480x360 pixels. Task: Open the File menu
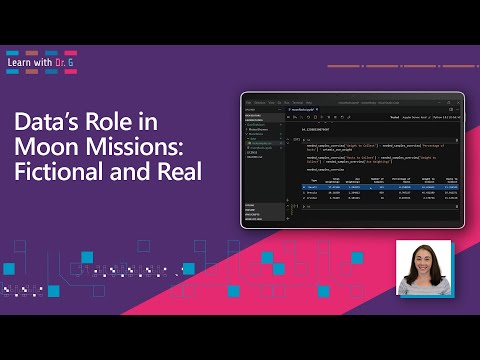(248, 103)
